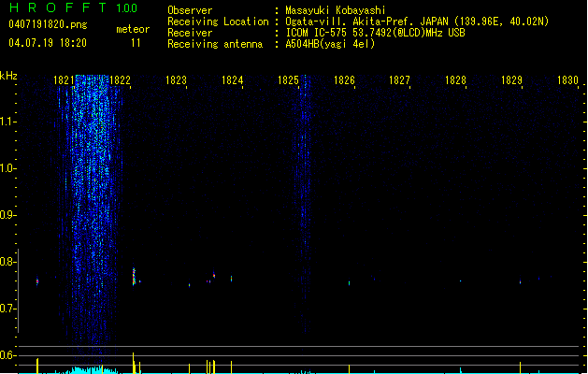
Task: Click the 0.6 frequency axis label
Action: click(7, 355)
